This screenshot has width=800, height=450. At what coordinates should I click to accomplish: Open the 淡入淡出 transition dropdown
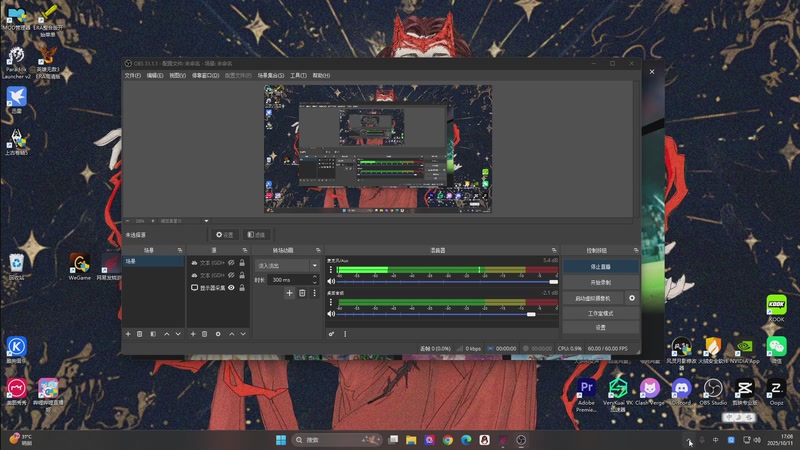(286, 266)
